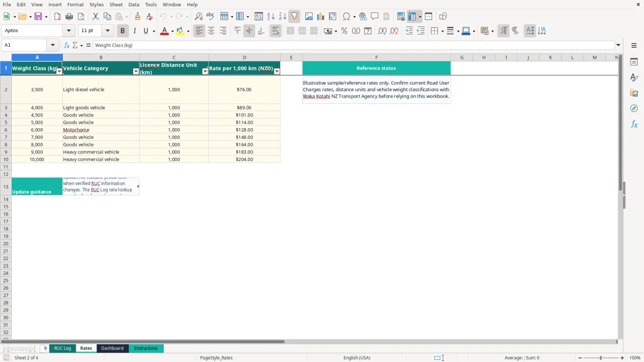Click the Delete decimal place icon

[x=394, y=31]
